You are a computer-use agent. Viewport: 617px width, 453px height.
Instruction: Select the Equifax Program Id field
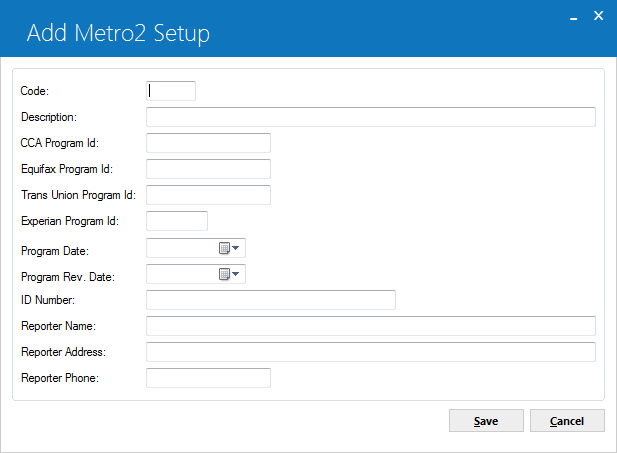point(208,169)
